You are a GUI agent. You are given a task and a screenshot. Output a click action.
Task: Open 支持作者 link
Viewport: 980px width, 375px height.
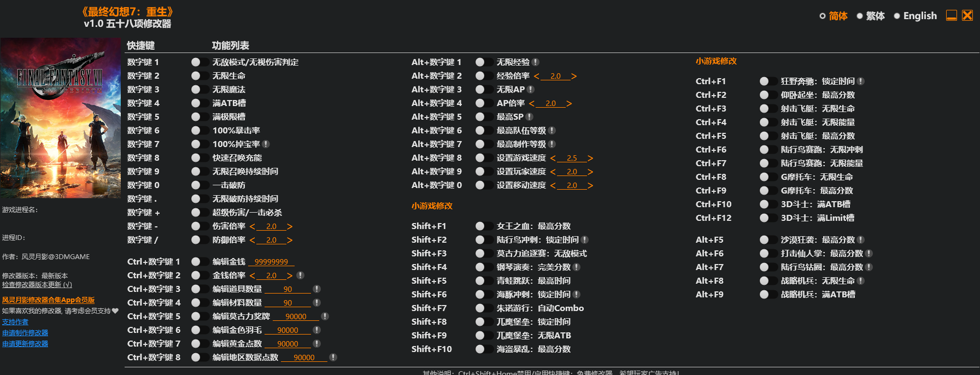[x=15, y=322]
